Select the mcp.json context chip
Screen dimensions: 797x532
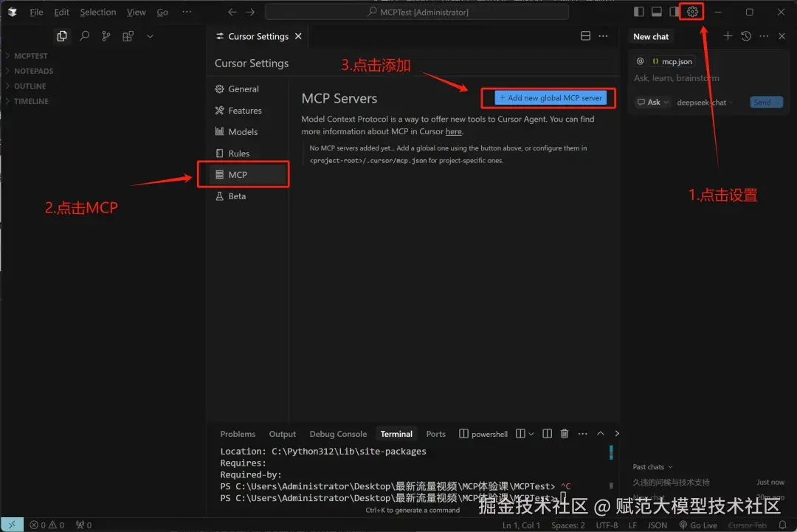coord(672,61)
